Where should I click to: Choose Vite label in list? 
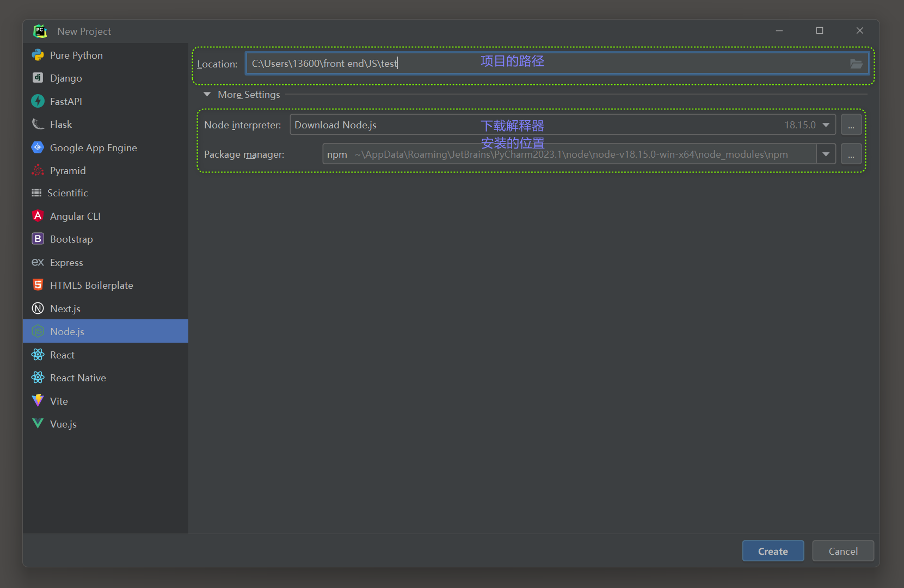(x=59, y=401)
